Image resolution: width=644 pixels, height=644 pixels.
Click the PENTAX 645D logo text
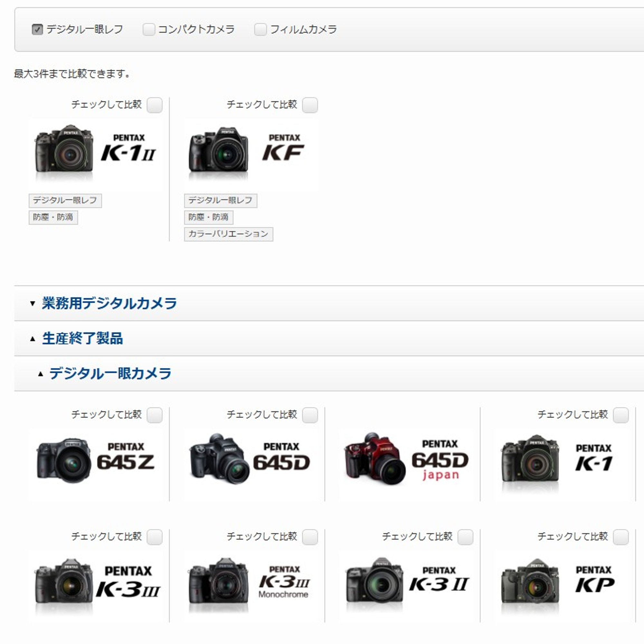click(282, 456)
